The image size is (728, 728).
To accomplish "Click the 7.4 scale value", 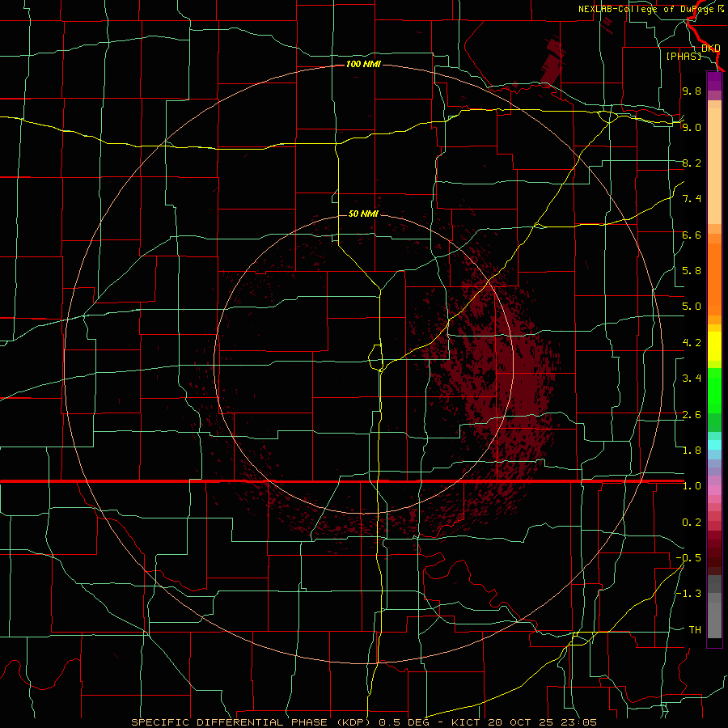I will (x=692, y=199).
